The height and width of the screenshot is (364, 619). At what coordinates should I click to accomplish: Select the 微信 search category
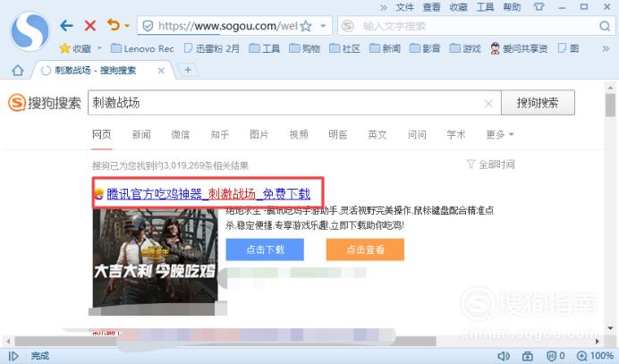click(181, 135)
